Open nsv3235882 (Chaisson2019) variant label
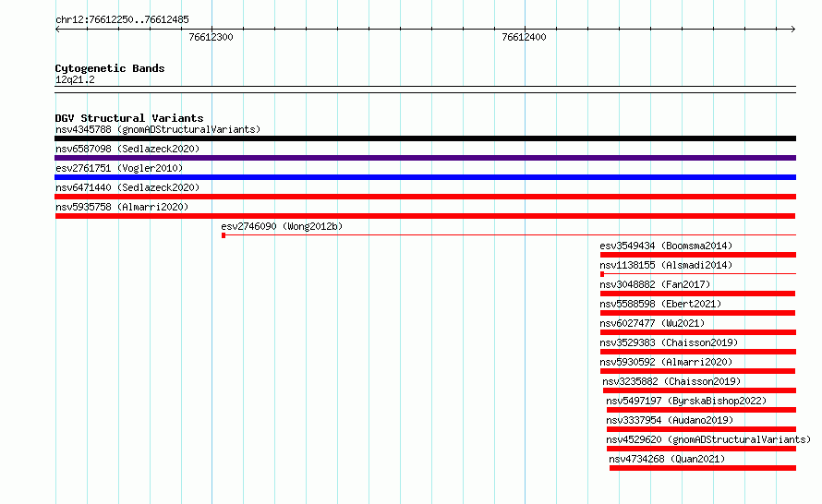Screen dimensions: 822x504 pos(671,381)
